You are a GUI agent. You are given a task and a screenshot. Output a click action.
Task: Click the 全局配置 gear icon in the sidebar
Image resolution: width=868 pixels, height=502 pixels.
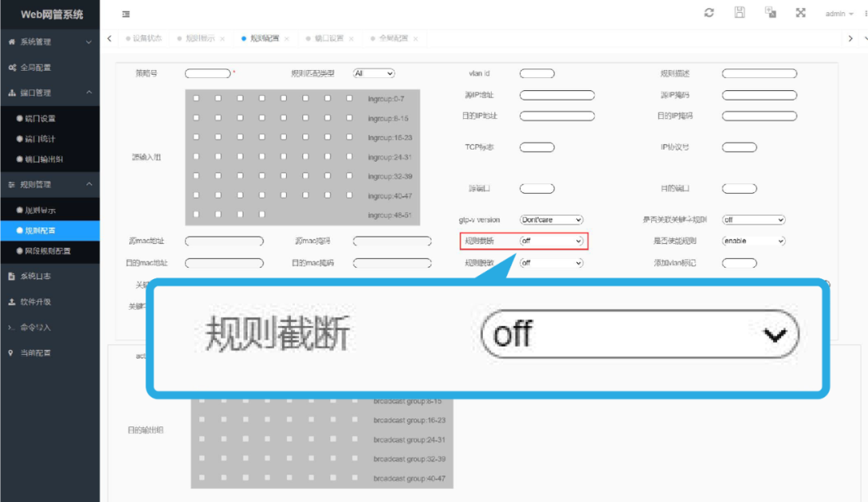click(x=10, y=68)
